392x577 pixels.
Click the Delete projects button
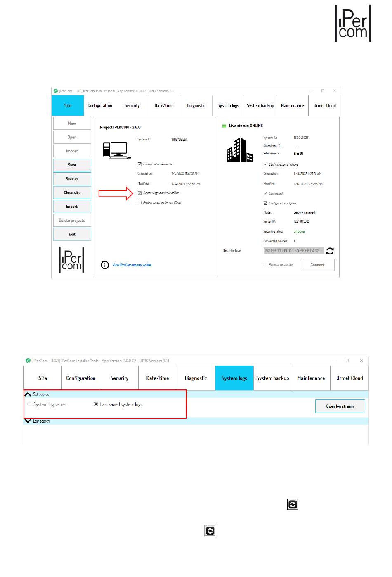point(72,220)
